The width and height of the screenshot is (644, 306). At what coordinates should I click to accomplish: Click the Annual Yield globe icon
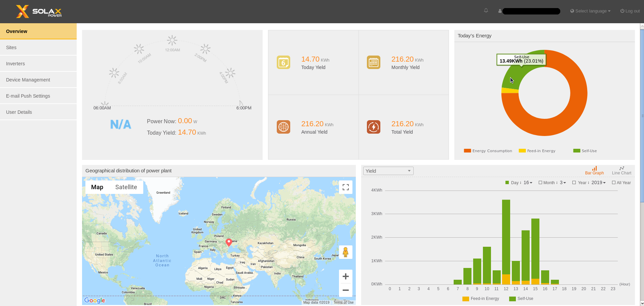pos(283,127)
